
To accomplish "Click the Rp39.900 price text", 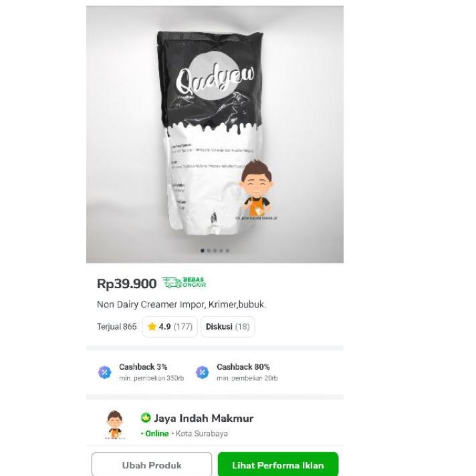I will [126, 284].
